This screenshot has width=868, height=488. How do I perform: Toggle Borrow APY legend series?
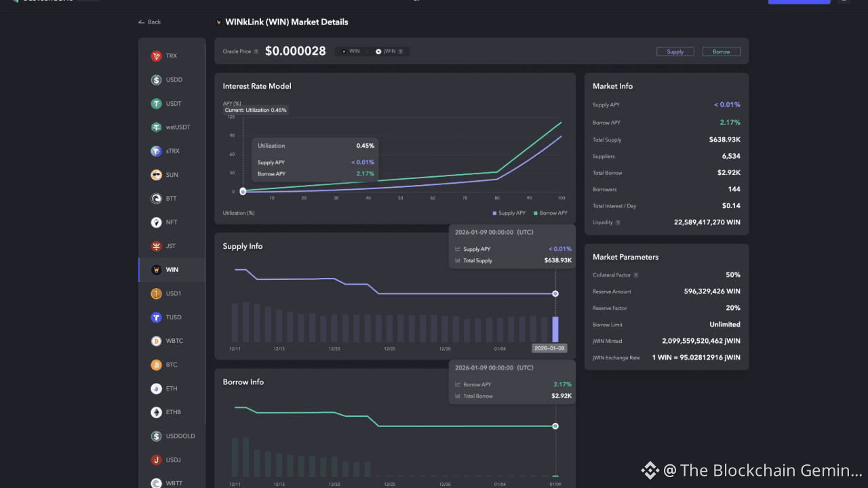[x=551, y=213]
